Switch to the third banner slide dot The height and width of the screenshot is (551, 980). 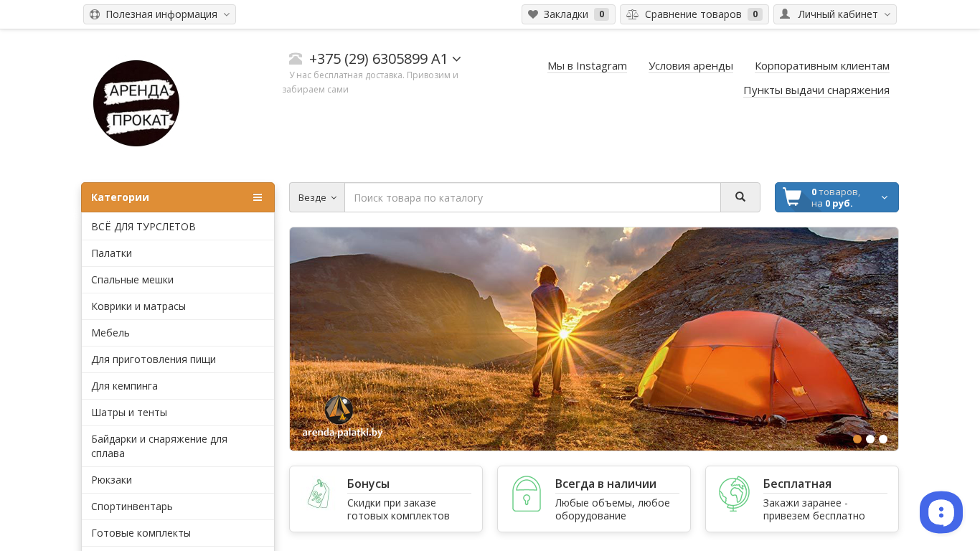883,439
